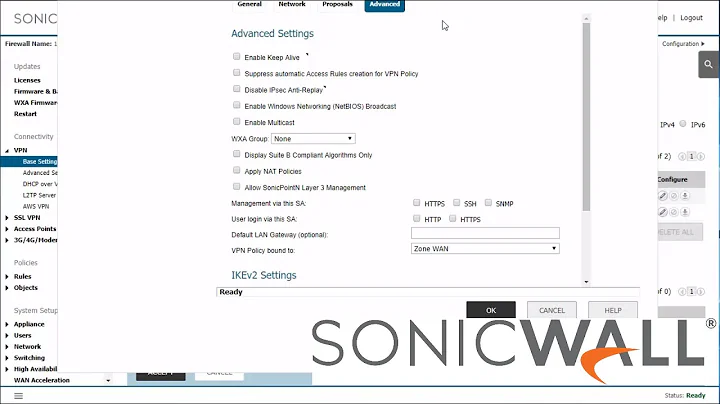This screenshot has height=404, width=720.
Task: Expand 3G/4G/Modem sidebar node
Action: pyautogui.click(x=7, y=240)
